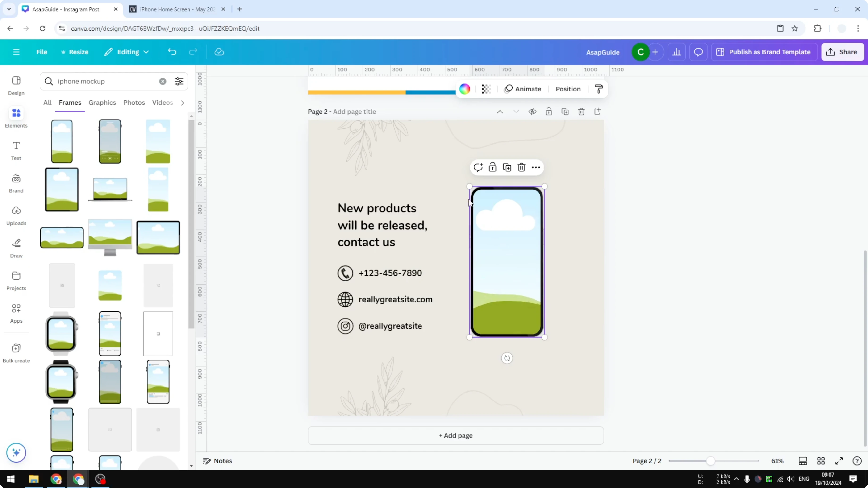
Task: Duplicate the selected phone mockup element
Action: point(507,167)
